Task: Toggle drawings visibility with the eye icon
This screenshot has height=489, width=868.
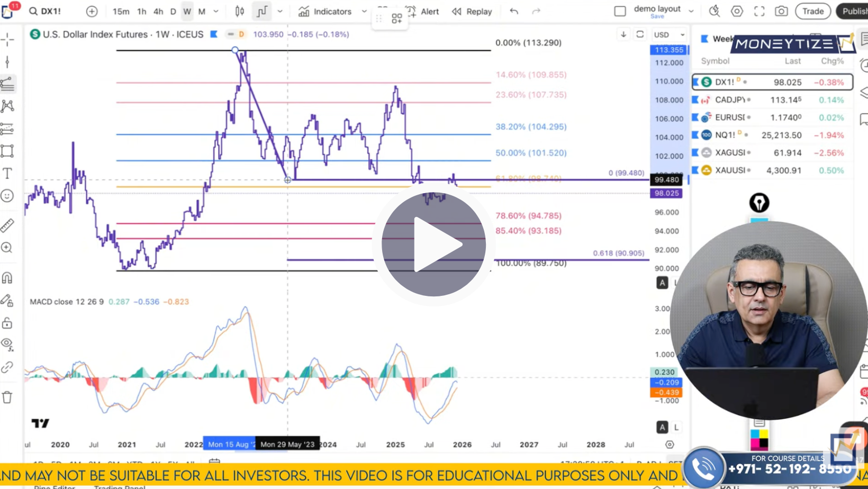Action: coord(7,345)
